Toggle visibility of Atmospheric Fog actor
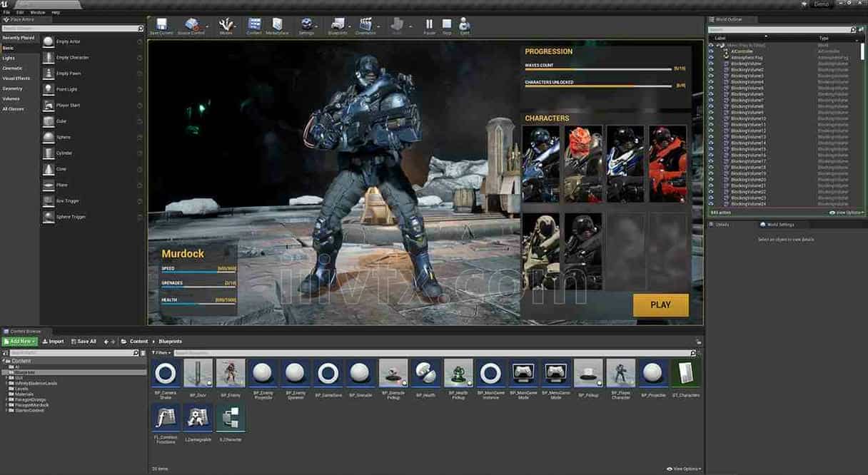868x475 pixels. [711, 58]
